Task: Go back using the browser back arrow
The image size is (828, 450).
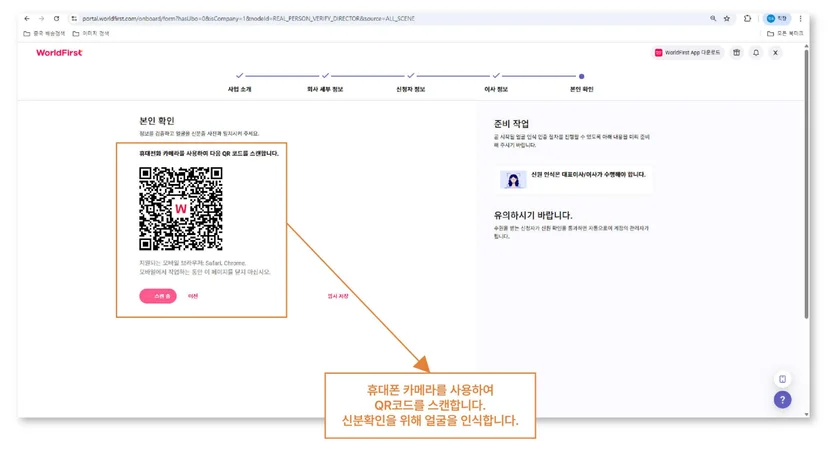Action: point(27,18)
